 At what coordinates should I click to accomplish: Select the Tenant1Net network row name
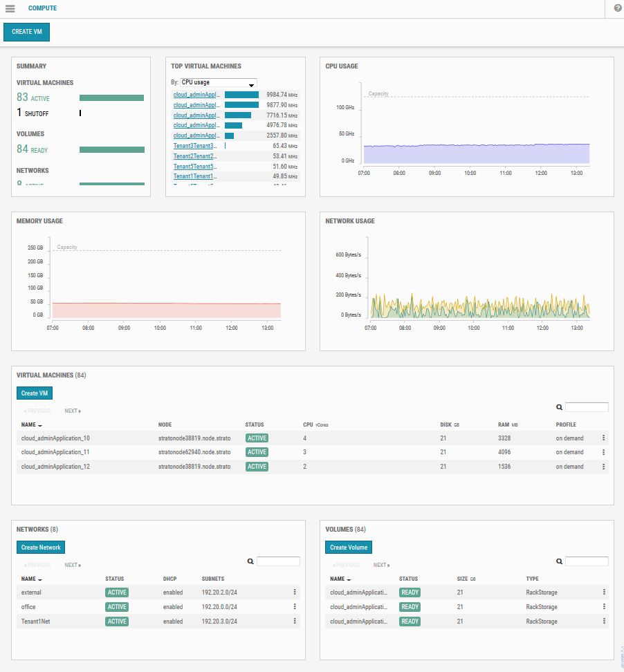tap(35, 621)
